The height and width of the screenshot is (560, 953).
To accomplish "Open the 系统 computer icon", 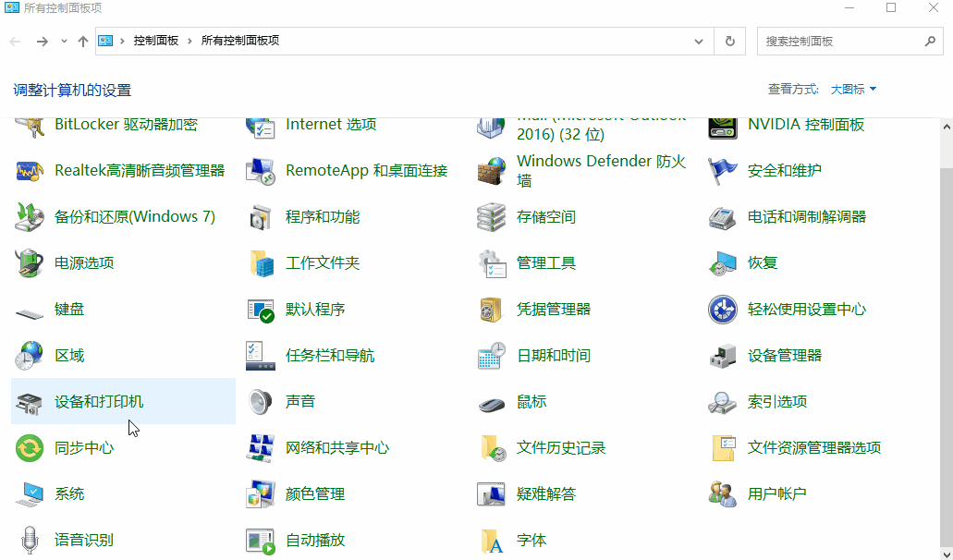I will point(30,493).
